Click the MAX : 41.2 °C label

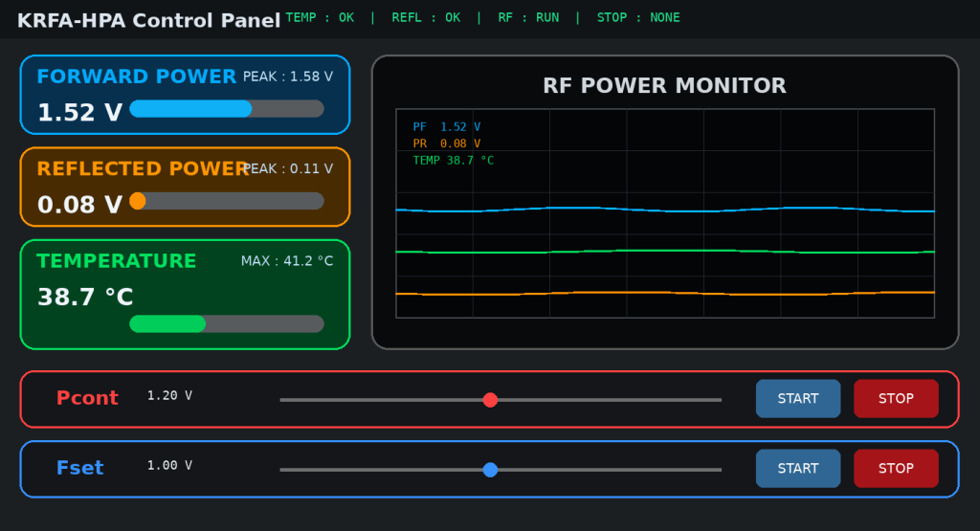287,261
